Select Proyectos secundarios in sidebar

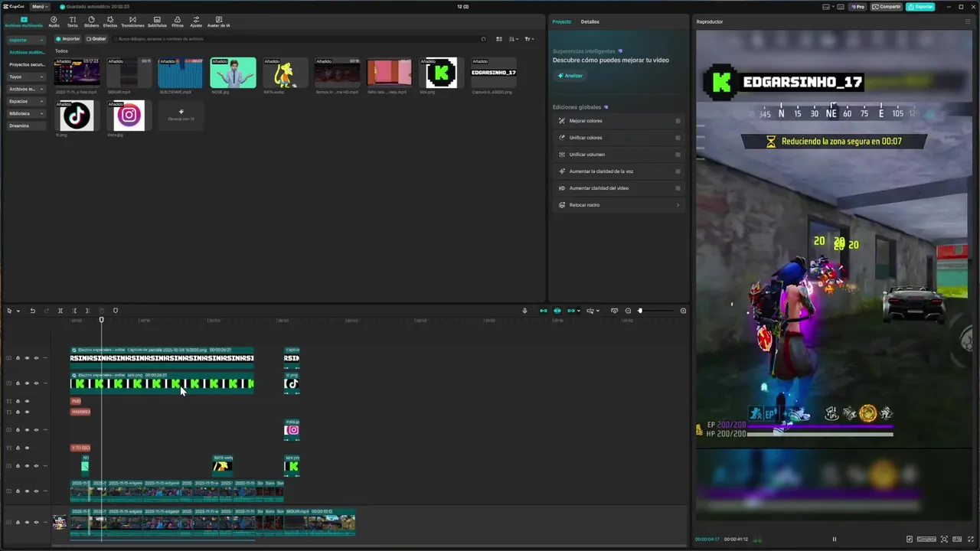pyautogui.click(x=27, y=64)
